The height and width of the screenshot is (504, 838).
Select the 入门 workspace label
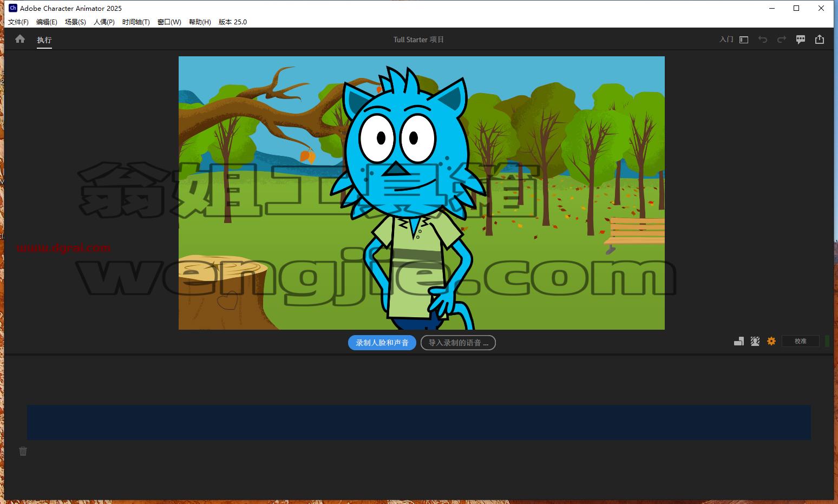[726, 40]
